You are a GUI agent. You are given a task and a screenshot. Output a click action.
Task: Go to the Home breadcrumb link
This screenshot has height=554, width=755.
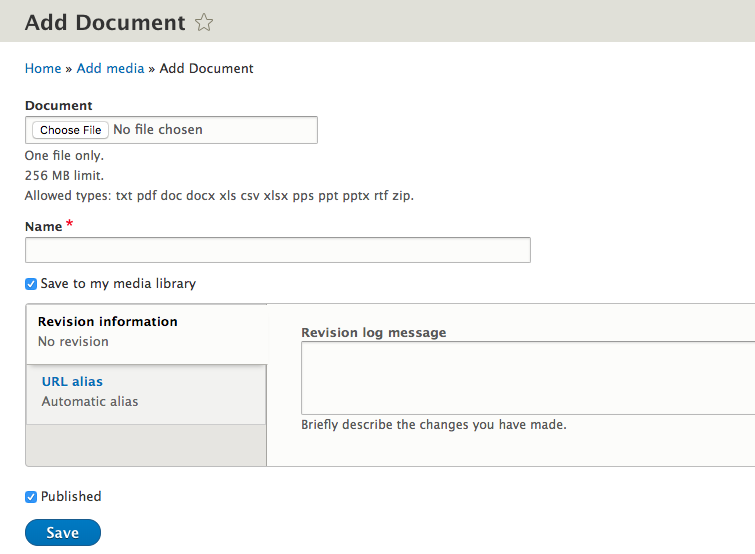coord(43,69)
